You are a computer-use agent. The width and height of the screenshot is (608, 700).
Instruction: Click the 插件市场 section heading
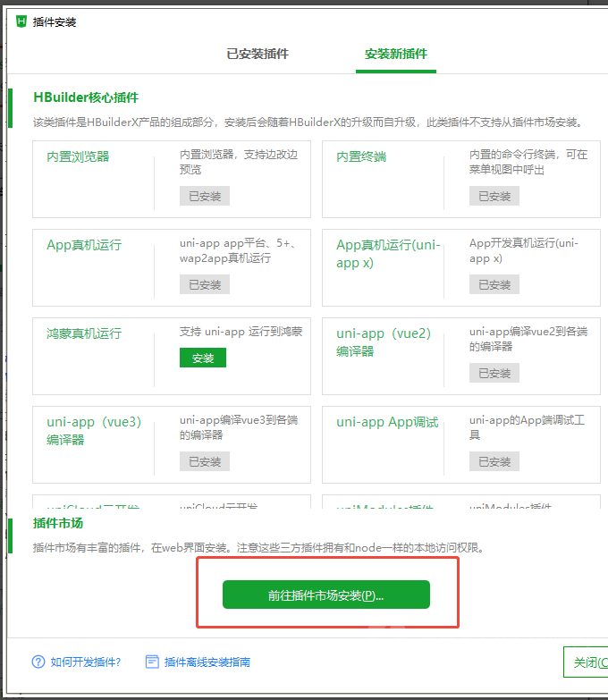[58, 523]
